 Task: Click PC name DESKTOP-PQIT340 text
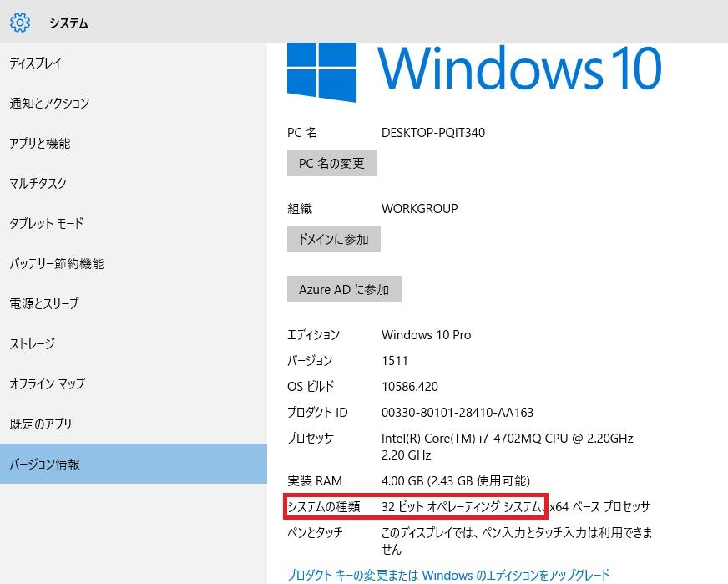click(x=433, y=132)
